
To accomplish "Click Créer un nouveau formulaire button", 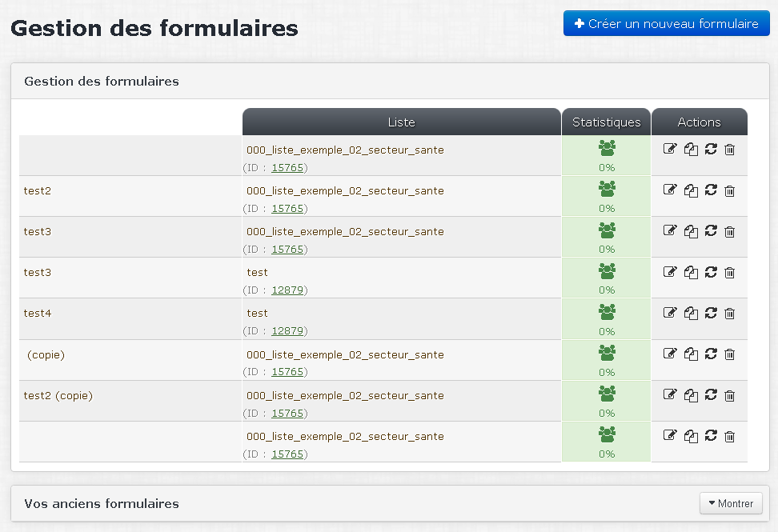I will pyautogui.click(x=667, y=23).
